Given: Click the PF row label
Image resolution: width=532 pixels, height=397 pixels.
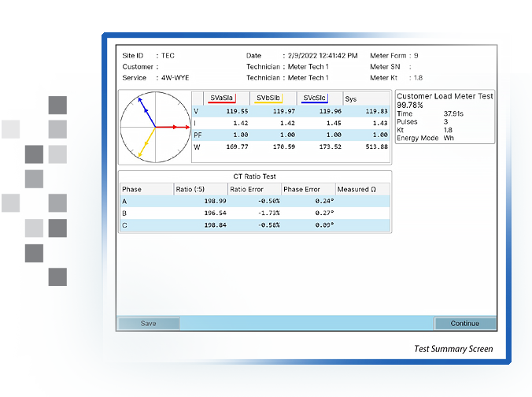Looking at the screenshot, I should pos(198,135).
